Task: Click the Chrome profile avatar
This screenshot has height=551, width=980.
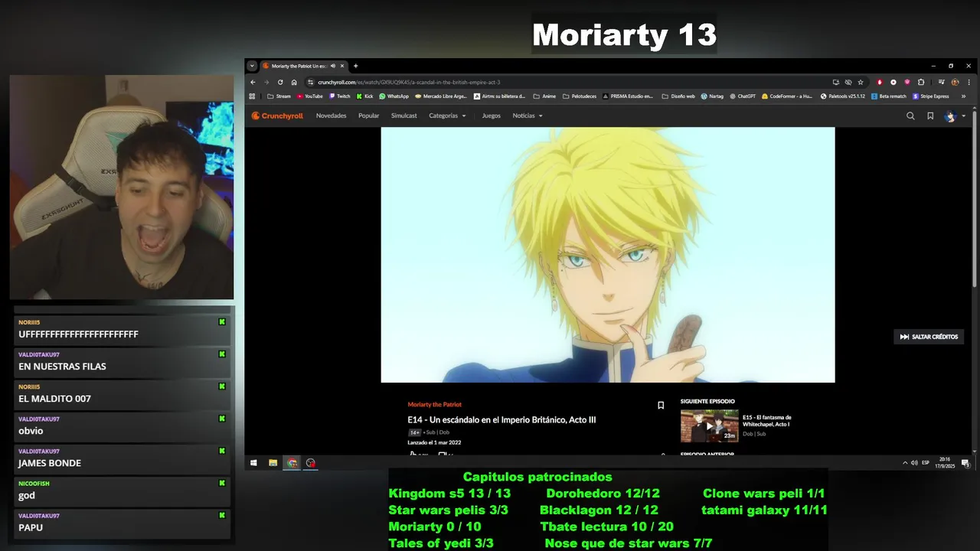Action: click(x=955, y=82)
